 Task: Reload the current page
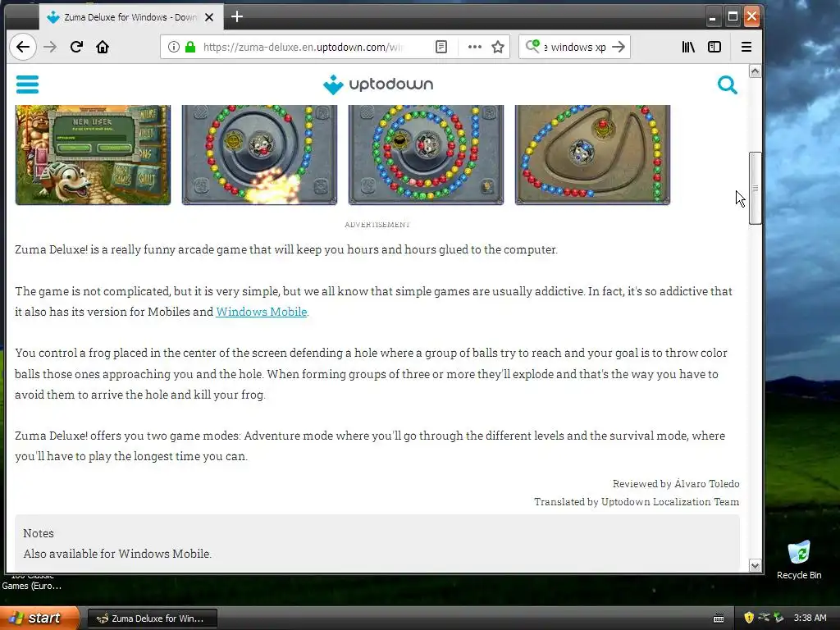[x=76, y=47]
